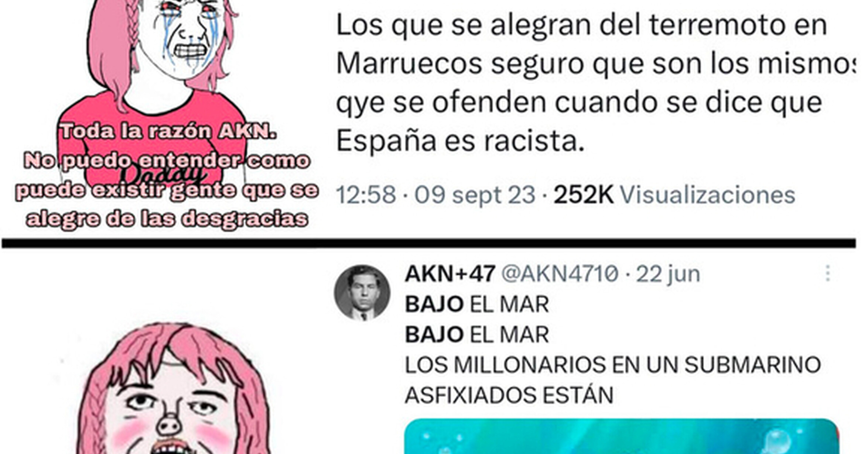This screenshot has width=868, height=454.
Task: Open the three-dot more options menu
Action: pos(828,274)
